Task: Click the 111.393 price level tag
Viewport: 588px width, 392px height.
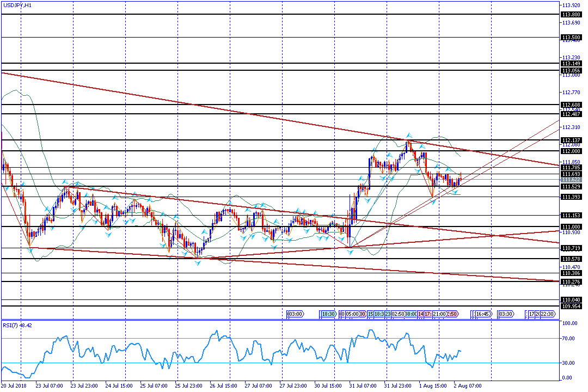Action: [x=571, y=197]
